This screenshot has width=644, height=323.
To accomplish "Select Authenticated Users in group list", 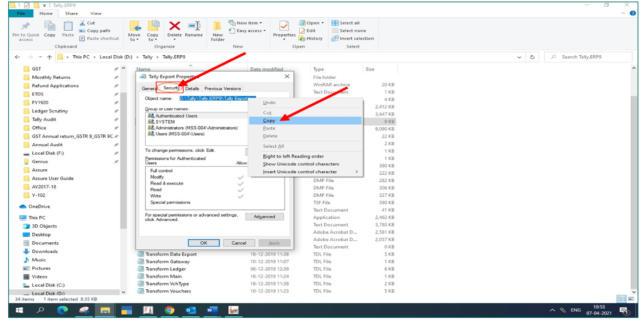I will (x=176, y=116).
